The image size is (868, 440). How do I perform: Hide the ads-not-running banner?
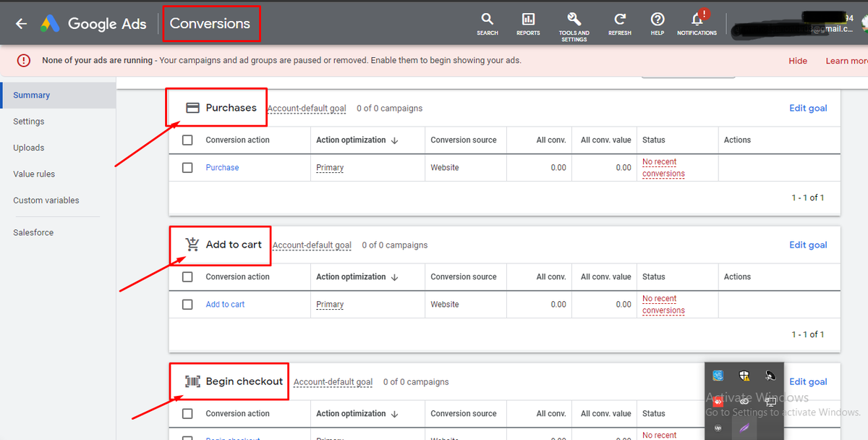point(798,61)
